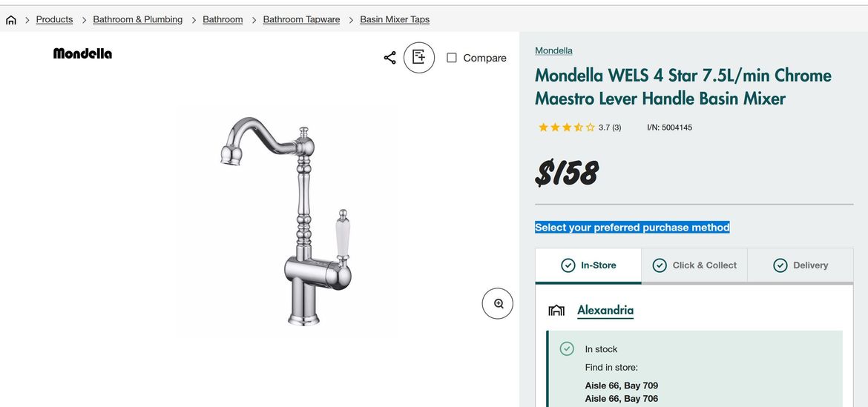Open the Bathroom breadcrumb link

223,19
